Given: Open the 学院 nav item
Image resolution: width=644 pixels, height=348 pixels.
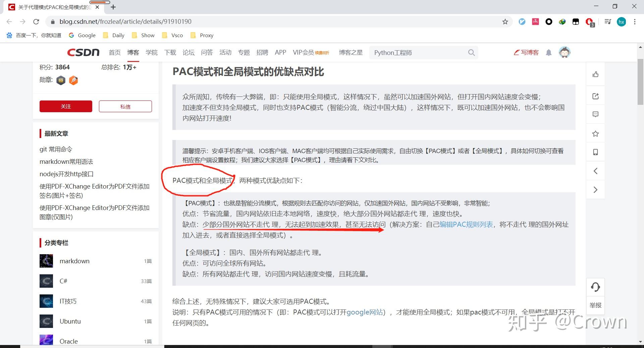Looking at the screenshot, I should pos(152,53).
